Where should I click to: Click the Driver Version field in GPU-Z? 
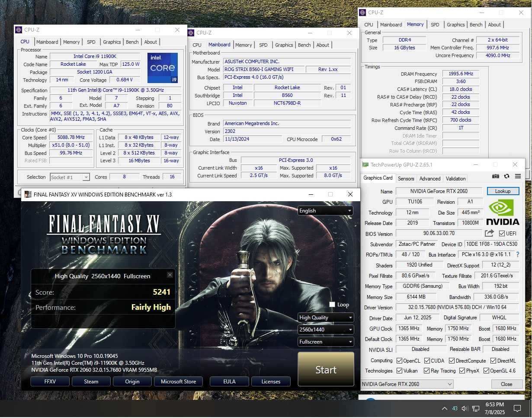[x=458, y=307]
